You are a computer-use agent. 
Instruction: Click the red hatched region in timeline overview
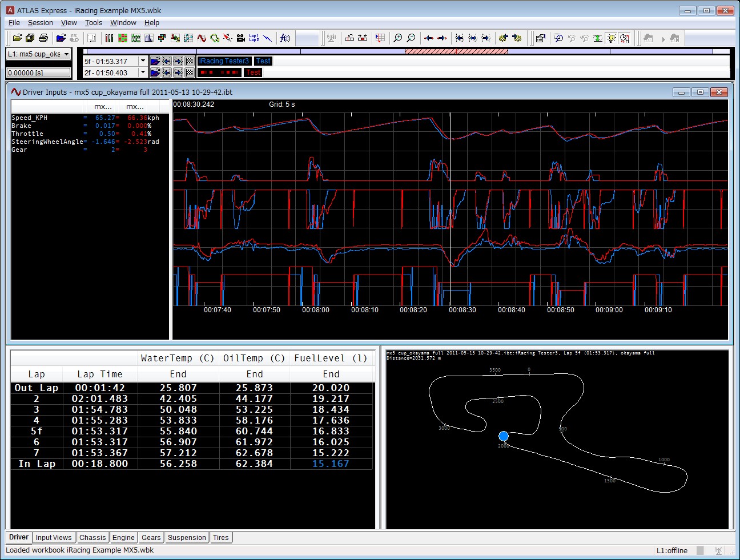pyautogui.click(x=456, y=51)
